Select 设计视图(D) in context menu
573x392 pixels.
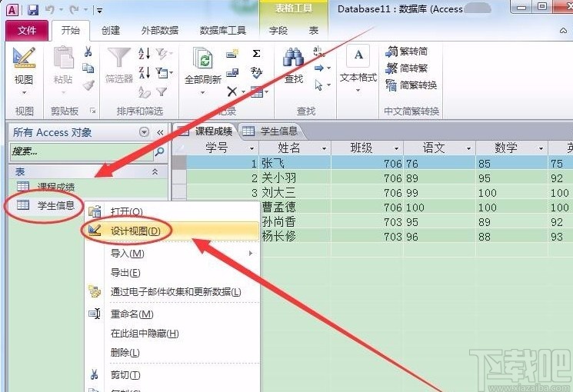171,231
